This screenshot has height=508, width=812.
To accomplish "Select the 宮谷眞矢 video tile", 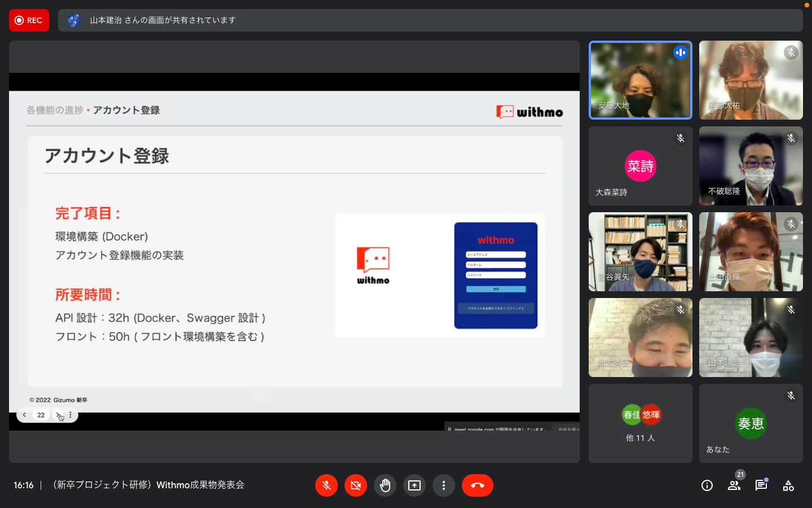I will tap(641, 252).
